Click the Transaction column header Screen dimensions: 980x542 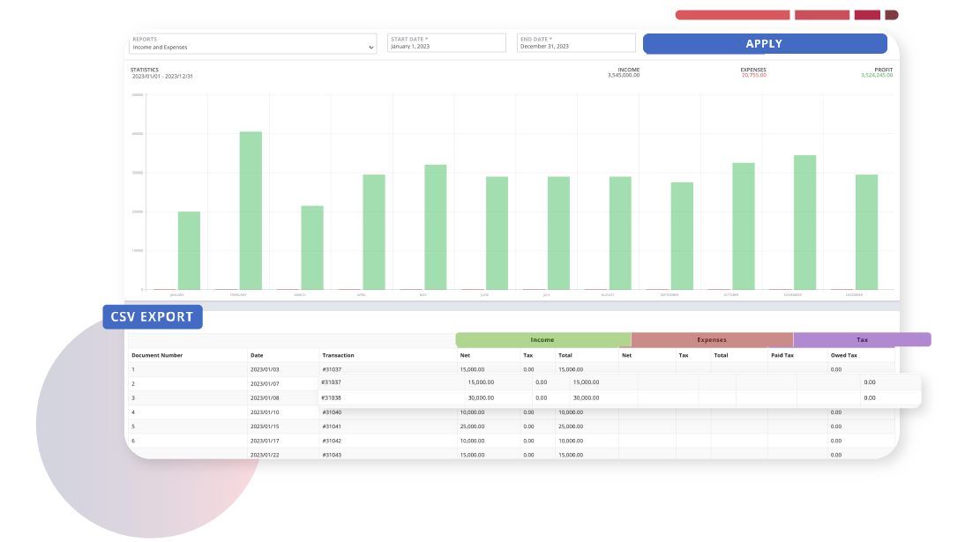(338, 355)
